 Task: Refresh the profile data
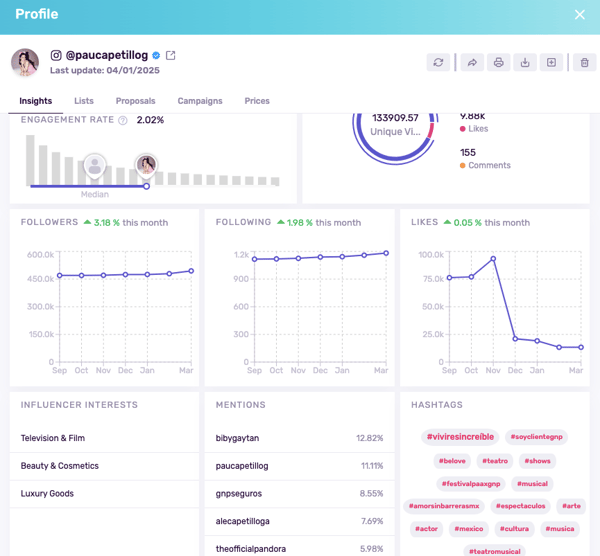click(x=438, y=62)
